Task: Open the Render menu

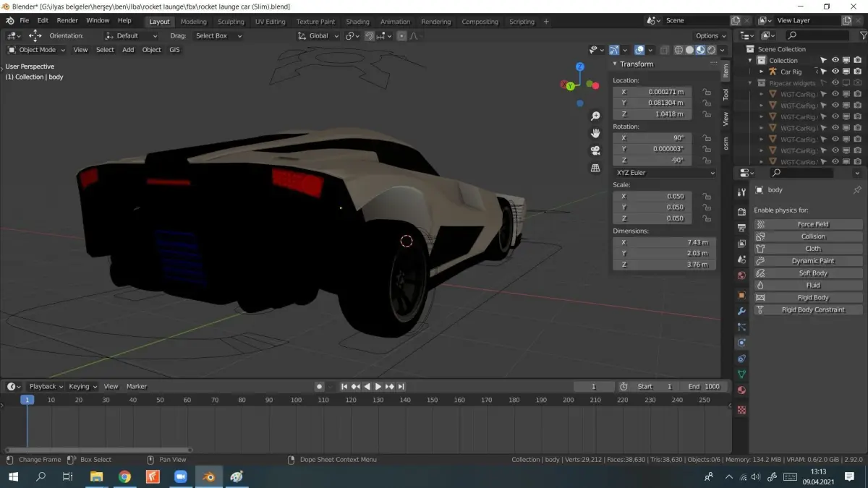Action: pos(67,20)
